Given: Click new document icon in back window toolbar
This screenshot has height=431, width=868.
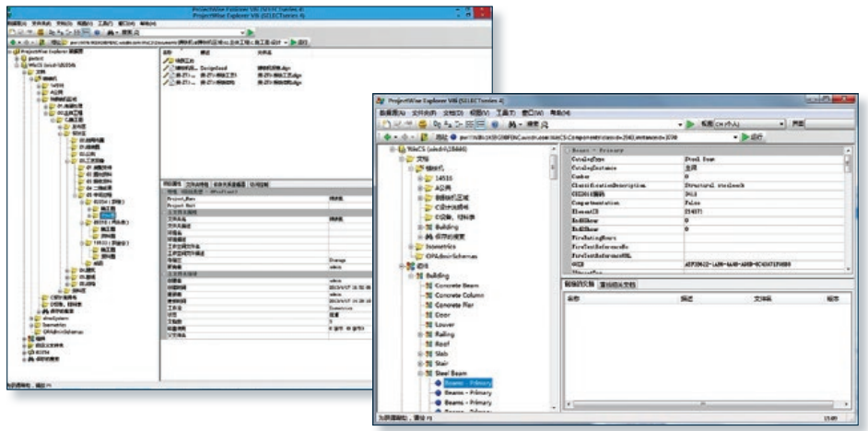Looking at the screenshot, I should (12, 33).
